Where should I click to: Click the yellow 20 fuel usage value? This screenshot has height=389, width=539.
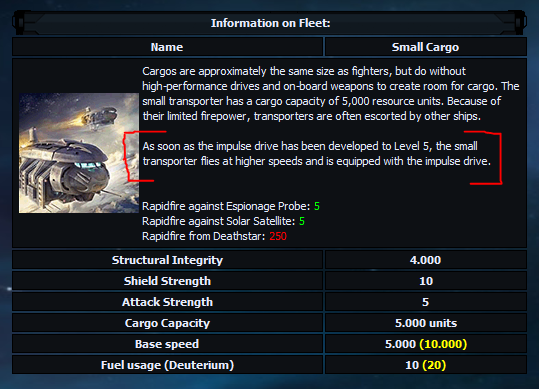tap(434, 365)
